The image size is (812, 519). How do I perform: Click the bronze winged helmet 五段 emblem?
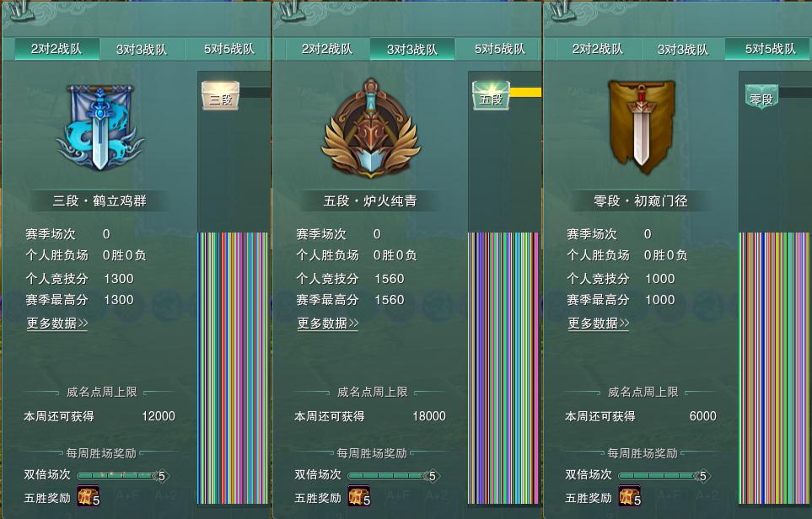coord(370,128)
